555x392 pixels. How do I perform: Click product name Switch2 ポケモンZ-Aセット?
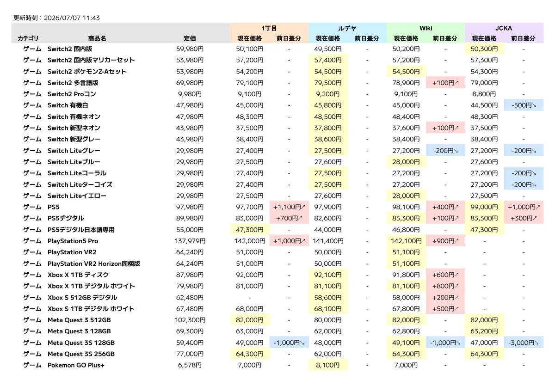87,71
